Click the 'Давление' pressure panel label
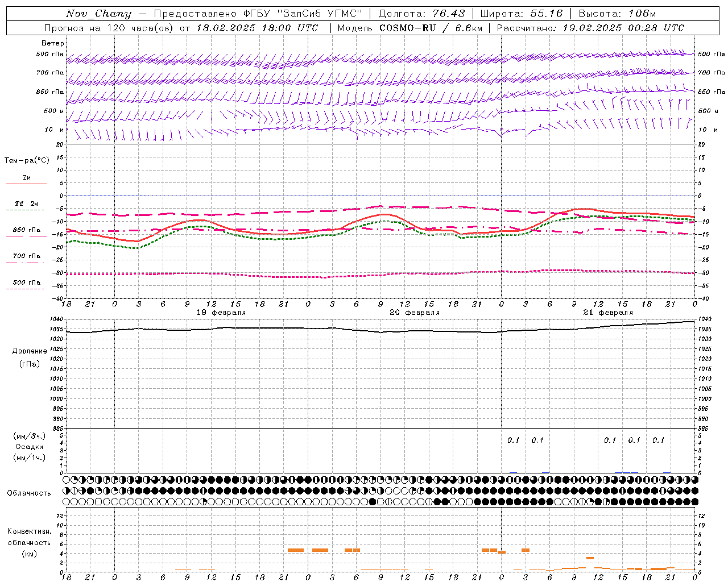The image size is (728, 582). 30,351
